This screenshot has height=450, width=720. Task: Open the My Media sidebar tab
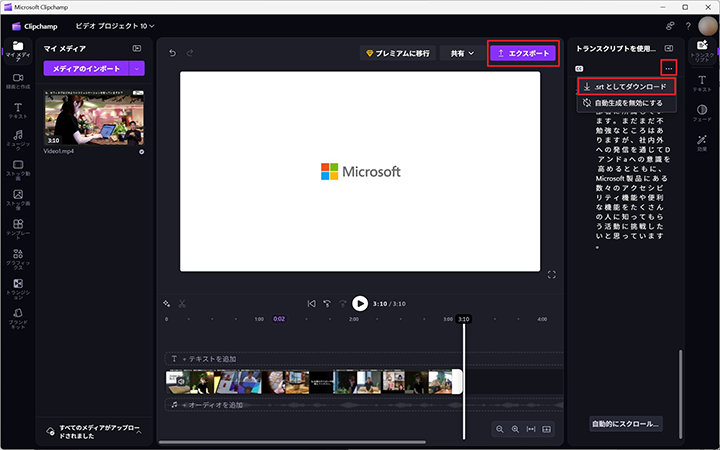pyautogui.click(x=18, y=51)
